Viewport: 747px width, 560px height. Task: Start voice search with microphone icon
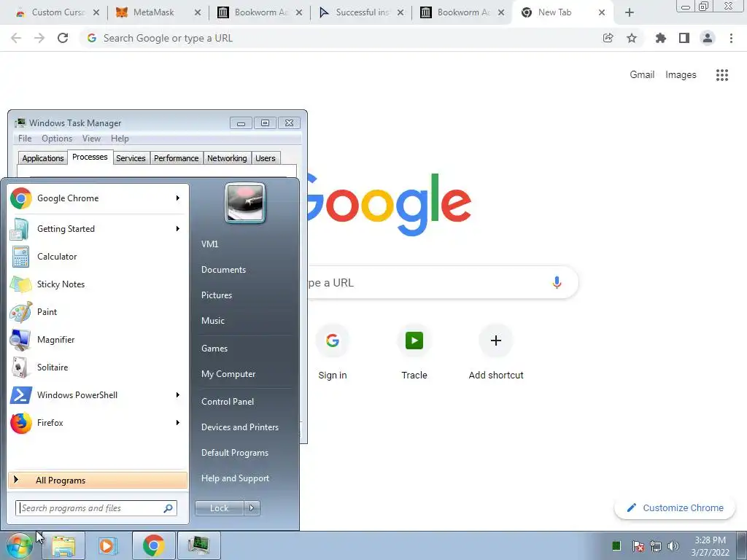557,282
